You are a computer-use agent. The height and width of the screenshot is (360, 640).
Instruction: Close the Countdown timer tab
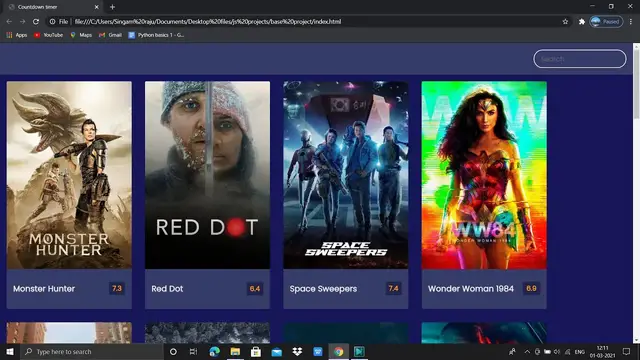97,7
